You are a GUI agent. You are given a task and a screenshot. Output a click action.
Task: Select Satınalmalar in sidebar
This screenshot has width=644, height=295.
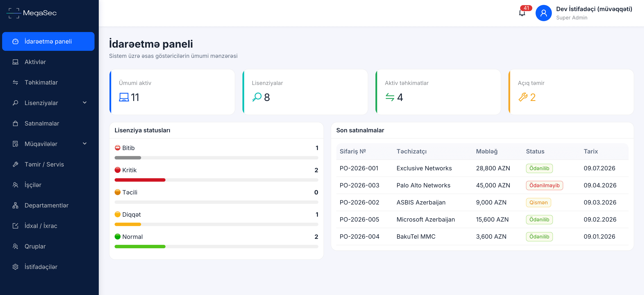tap(48, 123)
